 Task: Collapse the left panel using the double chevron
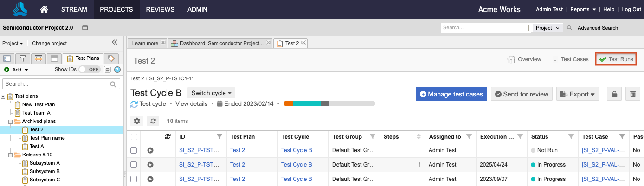point(115,42)
